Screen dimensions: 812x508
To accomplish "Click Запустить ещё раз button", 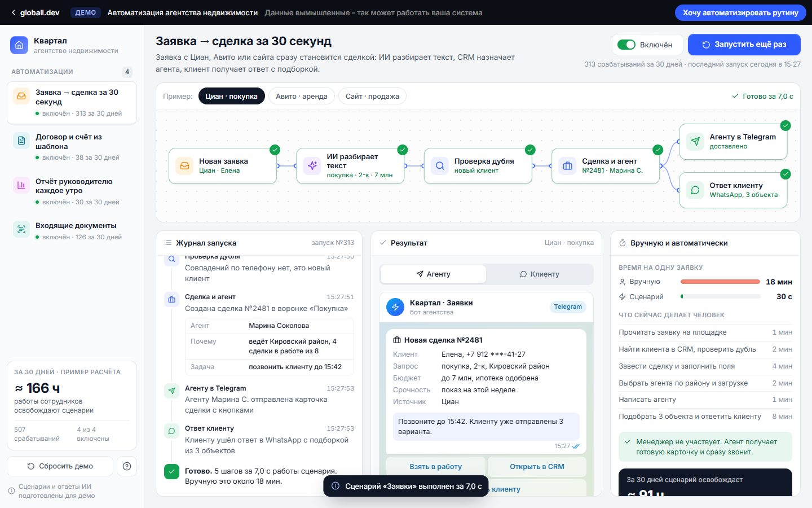I will click(x=744, y=45).
